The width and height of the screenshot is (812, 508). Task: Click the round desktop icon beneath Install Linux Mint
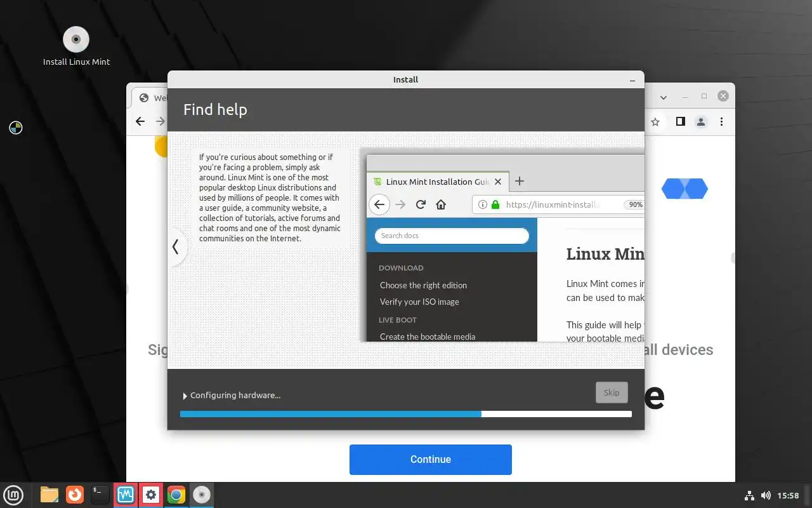click(16, 128)
